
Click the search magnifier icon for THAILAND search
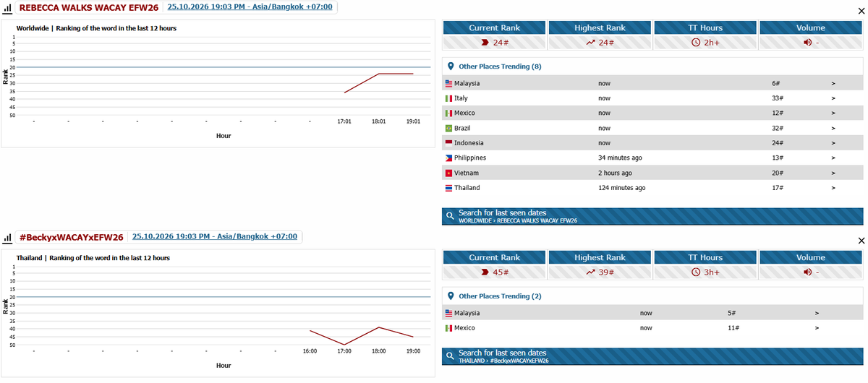450,356
